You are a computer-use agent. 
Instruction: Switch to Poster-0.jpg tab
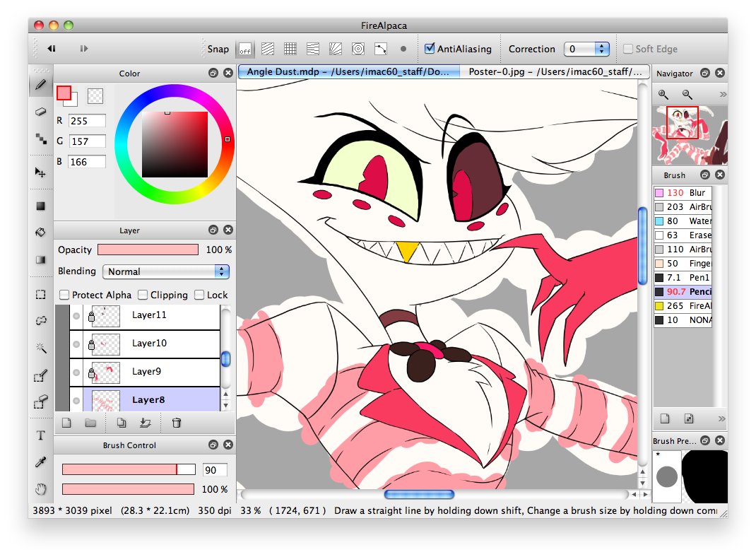pos(555,71)
